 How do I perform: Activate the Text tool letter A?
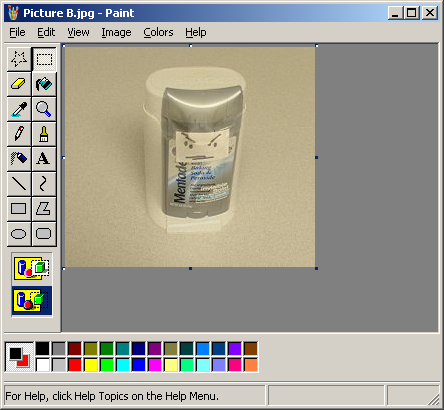44,159
